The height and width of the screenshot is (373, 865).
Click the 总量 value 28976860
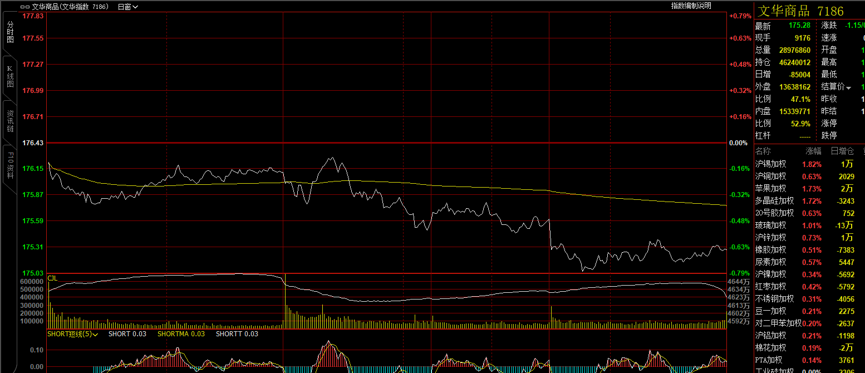[795, 50]
